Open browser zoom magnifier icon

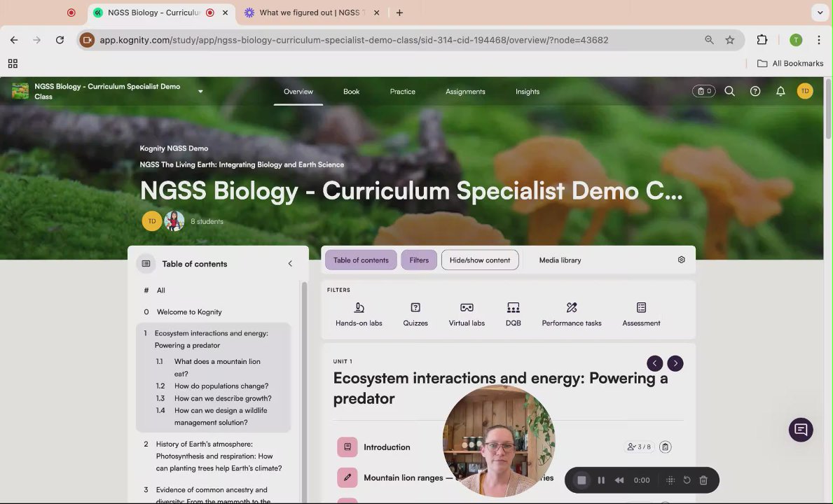pyautogui.click(x=709, y=40)
